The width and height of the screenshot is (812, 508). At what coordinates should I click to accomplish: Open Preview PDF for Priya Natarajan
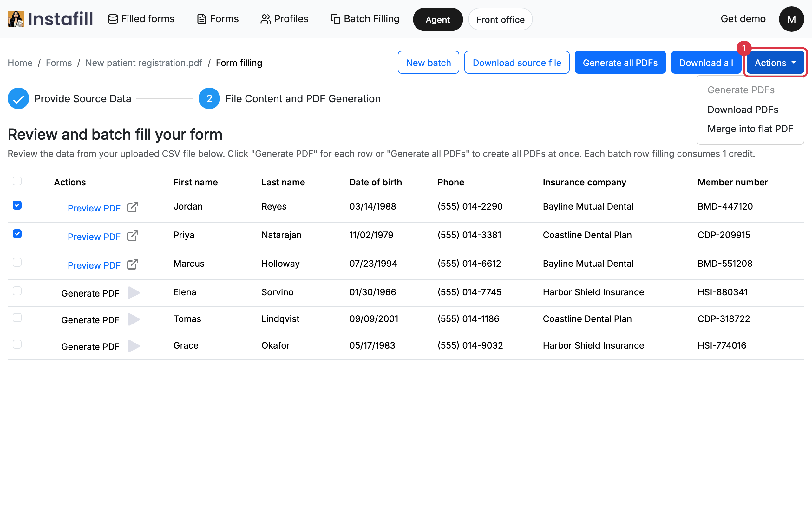[94, 237]
